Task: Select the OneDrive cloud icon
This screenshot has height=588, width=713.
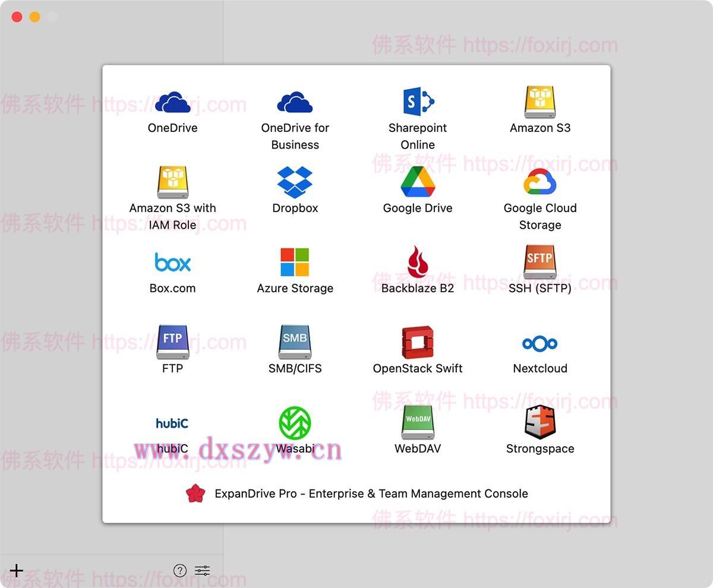Action: (173, 102)
